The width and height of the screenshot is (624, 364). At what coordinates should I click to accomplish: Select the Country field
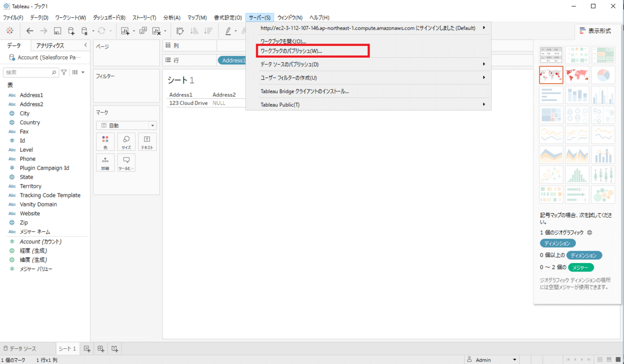pos(30,123)
